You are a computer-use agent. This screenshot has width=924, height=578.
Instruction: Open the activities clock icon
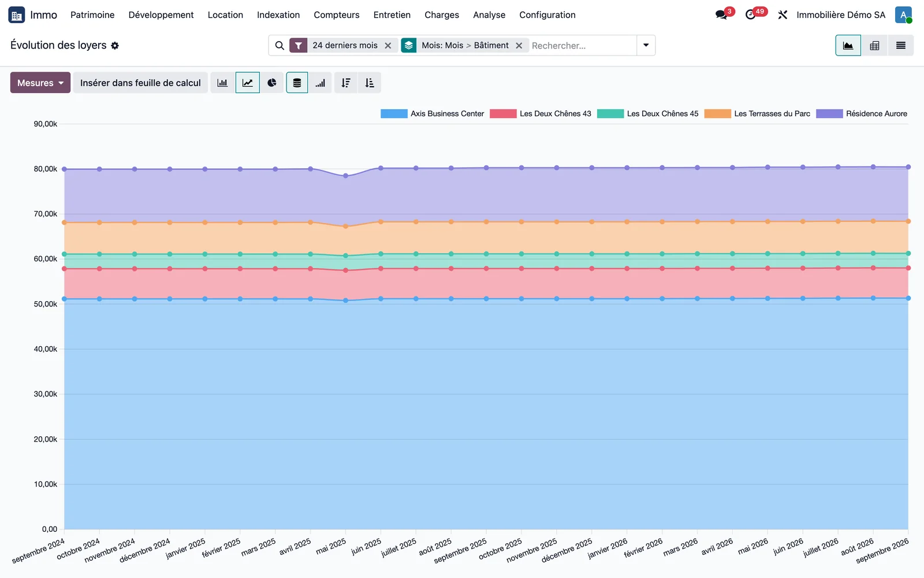751,15
